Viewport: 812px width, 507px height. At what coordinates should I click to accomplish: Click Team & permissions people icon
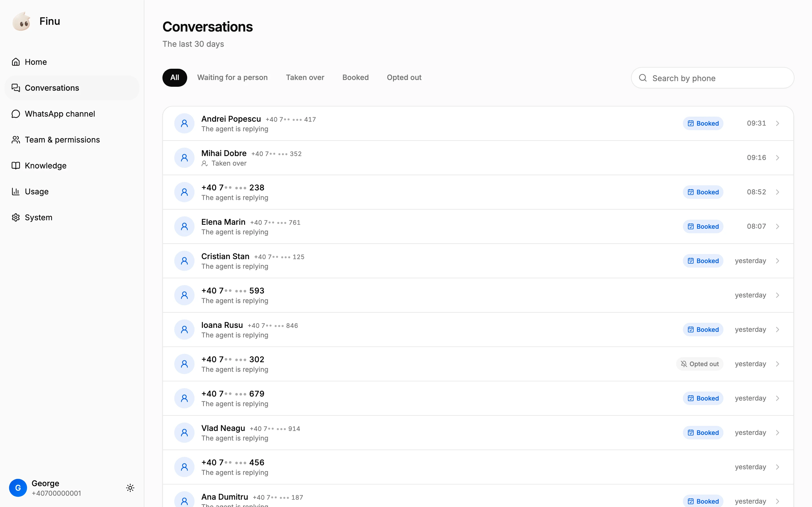point(16,140)
